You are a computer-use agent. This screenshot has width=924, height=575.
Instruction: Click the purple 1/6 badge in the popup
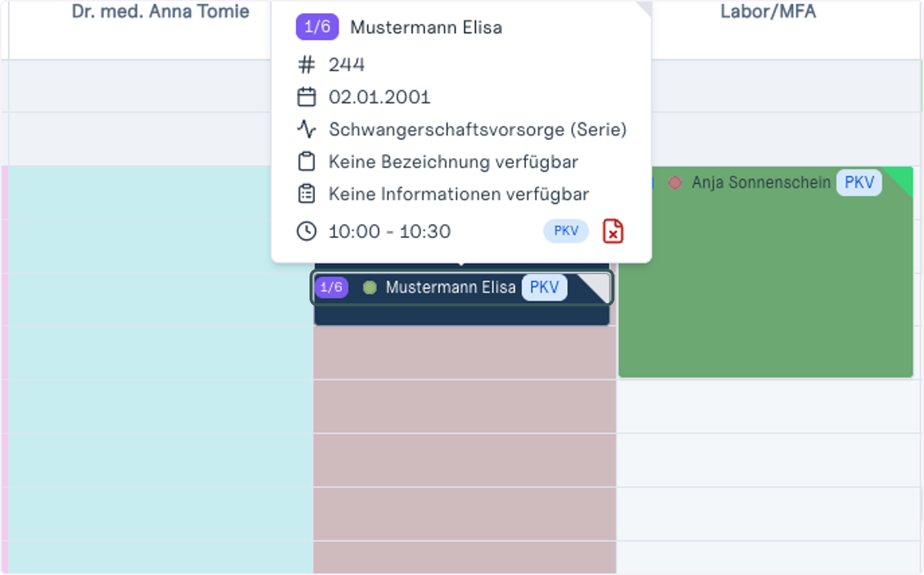[317, 27]
